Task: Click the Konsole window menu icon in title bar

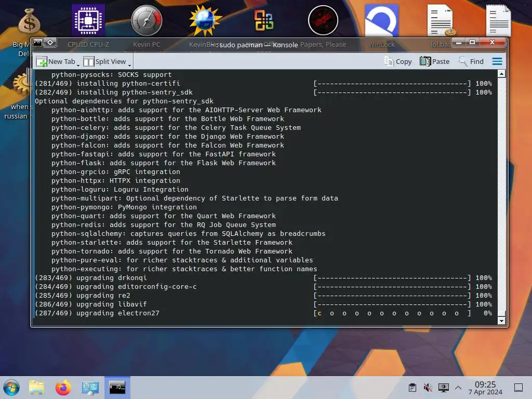Action: tap(38, 43)
